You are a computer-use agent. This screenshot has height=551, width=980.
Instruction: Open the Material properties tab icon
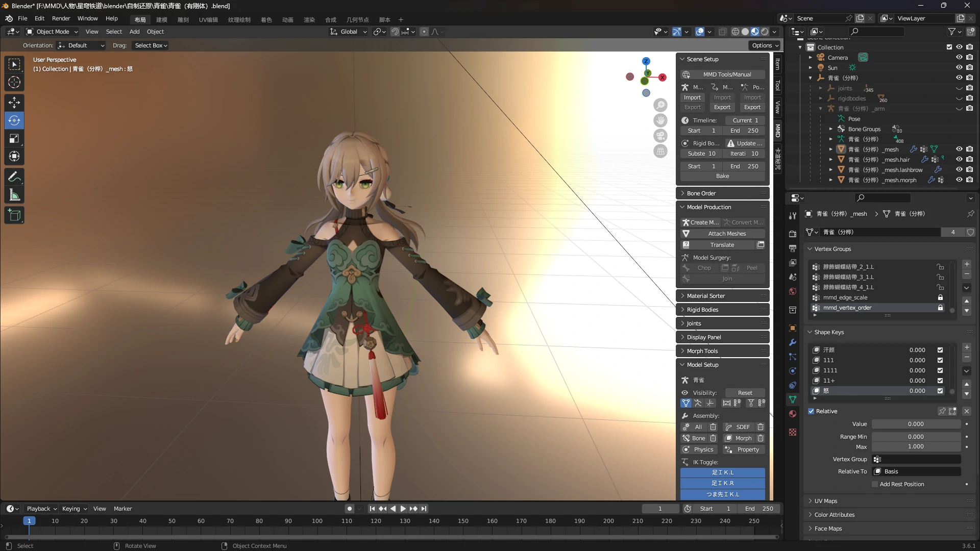793,414
